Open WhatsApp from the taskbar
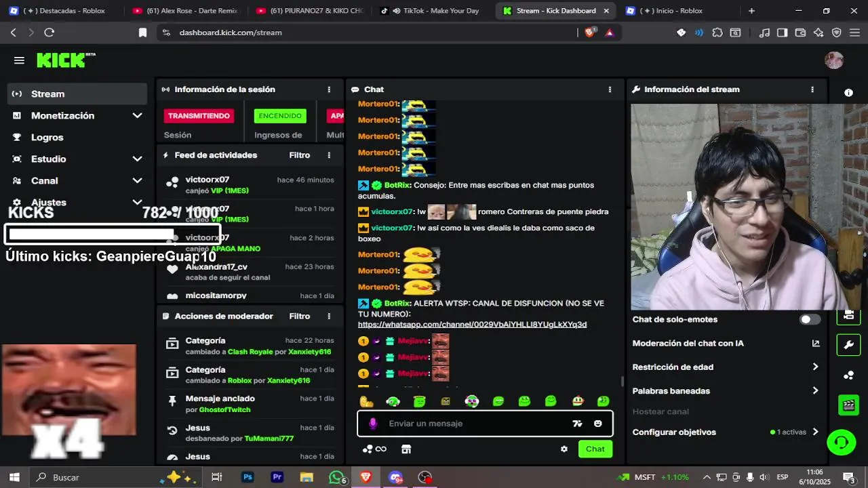This screenshot has height=488, width=868. pyautogui.click(x=336, y=477)
